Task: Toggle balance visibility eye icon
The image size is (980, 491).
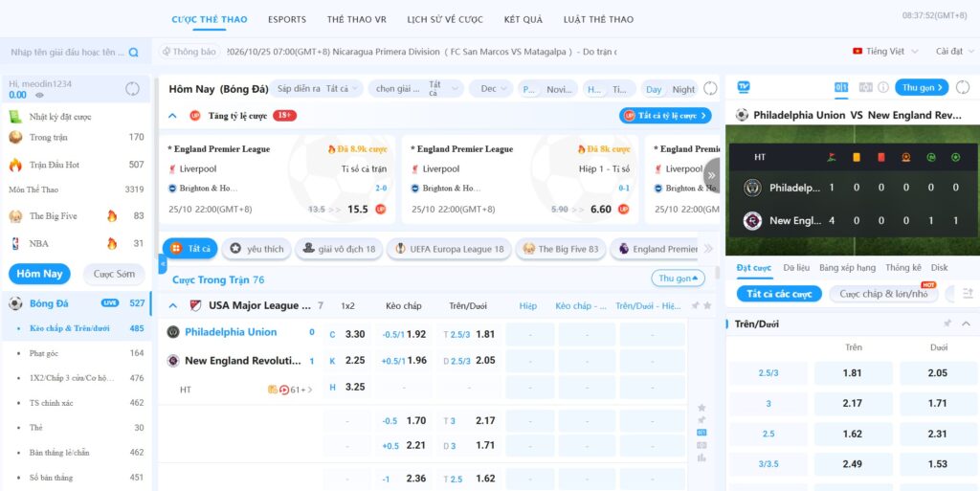Action: point(39,96)
